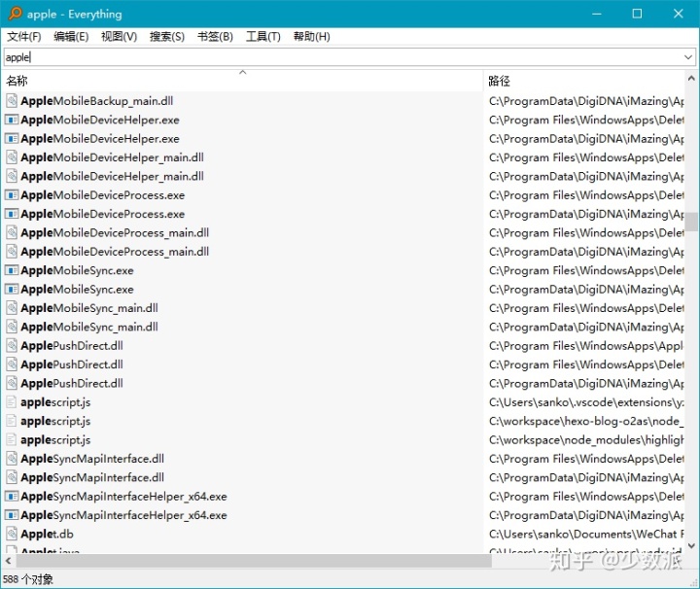The image size is (700, 589).
Task: Click AppleMobileDeviceHelper.exe icon in the ProgramData row
Action: coord(12,138)
